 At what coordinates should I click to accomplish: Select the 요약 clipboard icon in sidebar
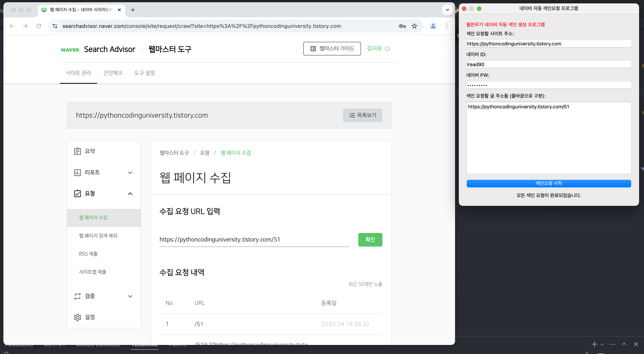[78, 151]
